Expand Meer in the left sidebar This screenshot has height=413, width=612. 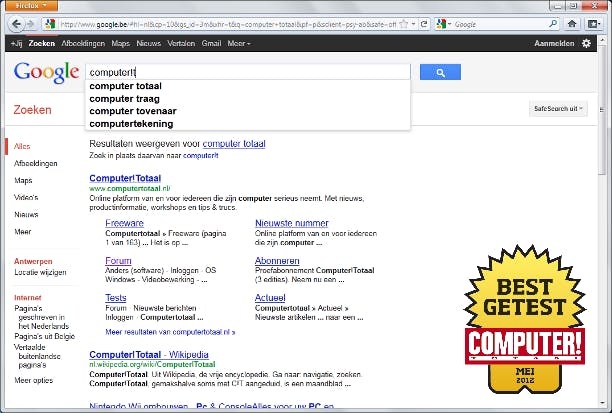pyautogui.click(x=23, y=231)
